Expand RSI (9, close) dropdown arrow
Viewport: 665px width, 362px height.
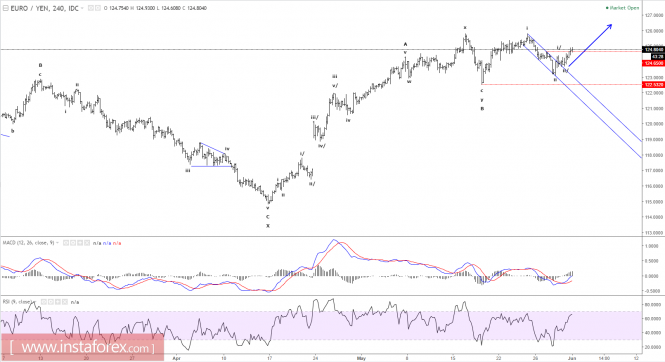tap(35, 302)
